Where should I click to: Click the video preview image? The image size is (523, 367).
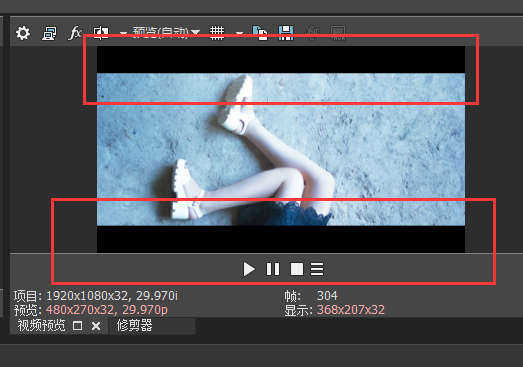point(281,149)
